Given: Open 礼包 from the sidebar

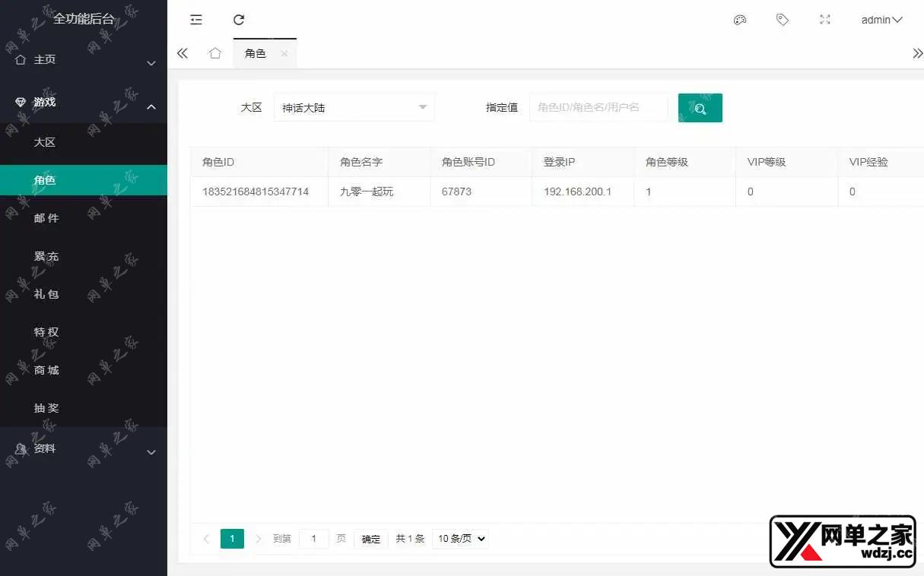Looking at the screenshot, I should click(46, 294).
